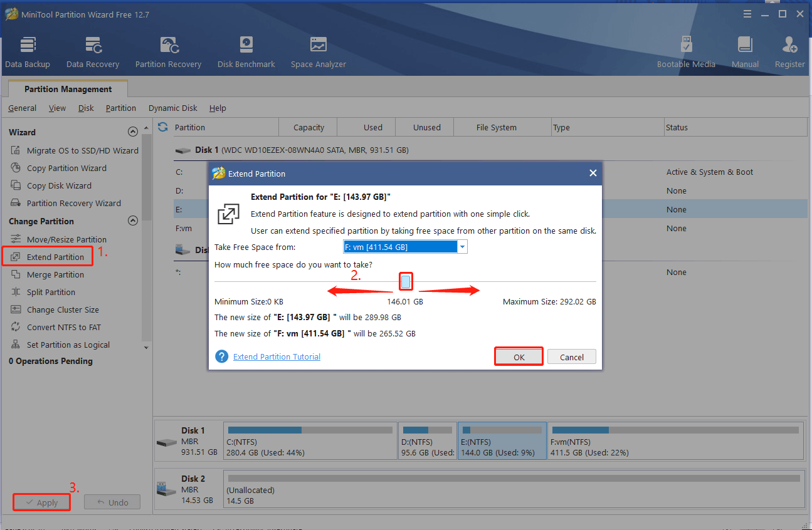Open the hamburger menu in title bar
This screenshot has width=812, height=530.
pyautogui.click(x=747, y=14)
